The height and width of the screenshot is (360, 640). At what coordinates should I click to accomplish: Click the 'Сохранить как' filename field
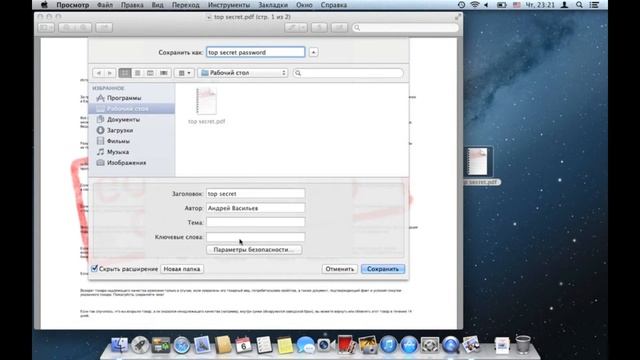(256, 52)
